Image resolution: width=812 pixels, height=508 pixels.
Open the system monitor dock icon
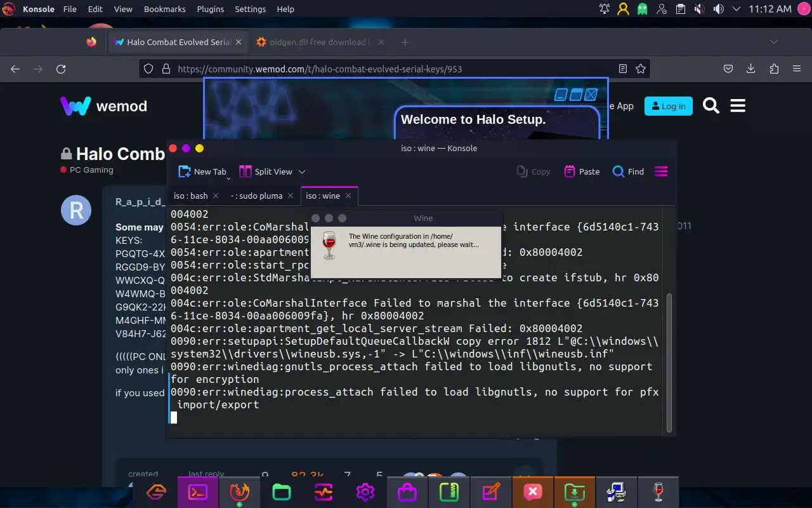click(324, 492)
